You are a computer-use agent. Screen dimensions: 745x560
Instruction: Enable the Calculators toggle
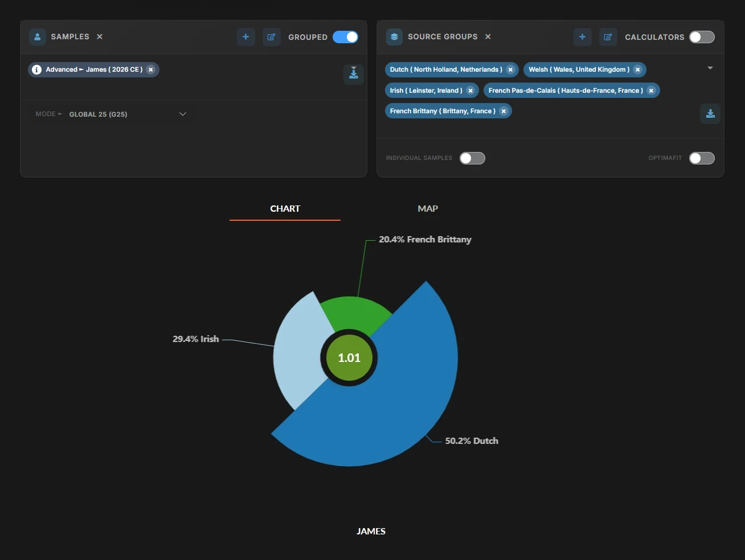[701, 37]
